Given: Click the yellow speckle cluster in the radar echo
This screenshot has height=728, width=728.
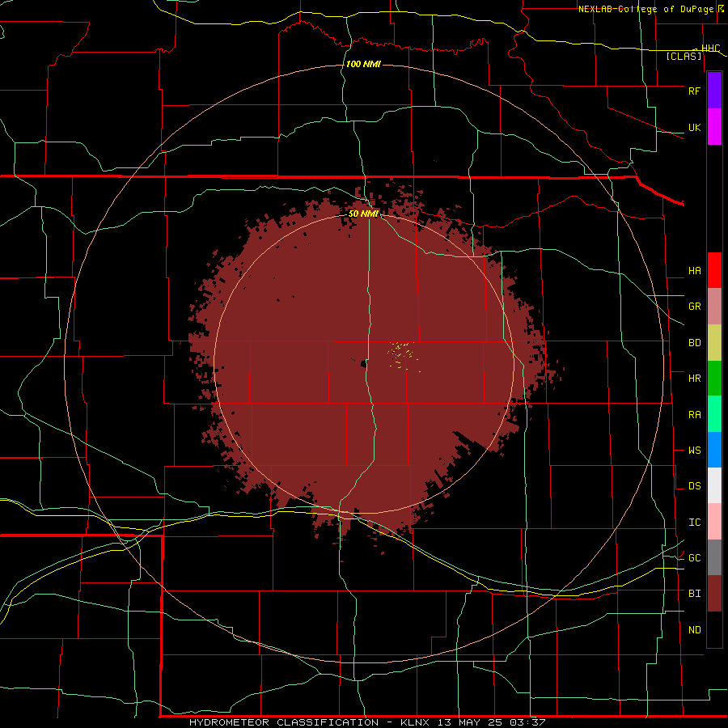Looking at the screenshot, I should point(403,356).
